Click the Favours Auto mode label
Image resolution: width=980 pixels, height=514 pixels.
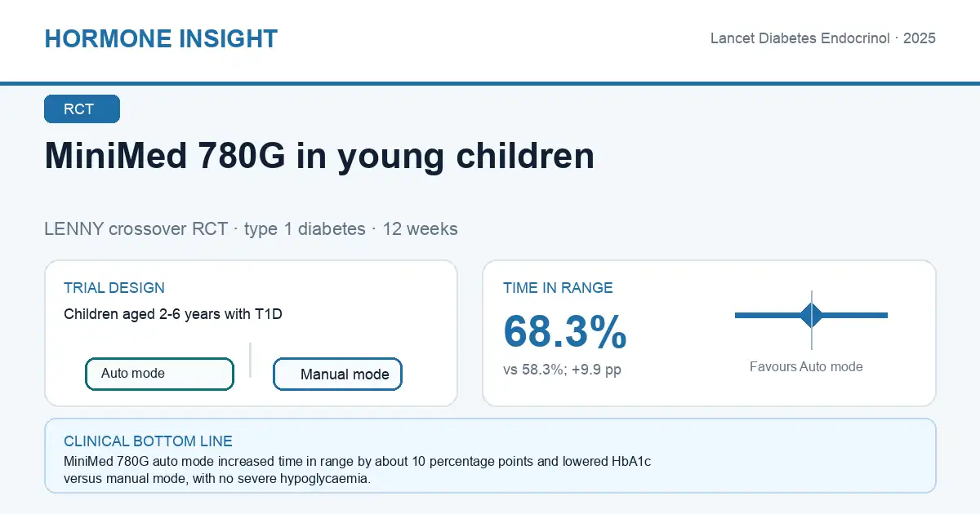(x=806, y=367)
